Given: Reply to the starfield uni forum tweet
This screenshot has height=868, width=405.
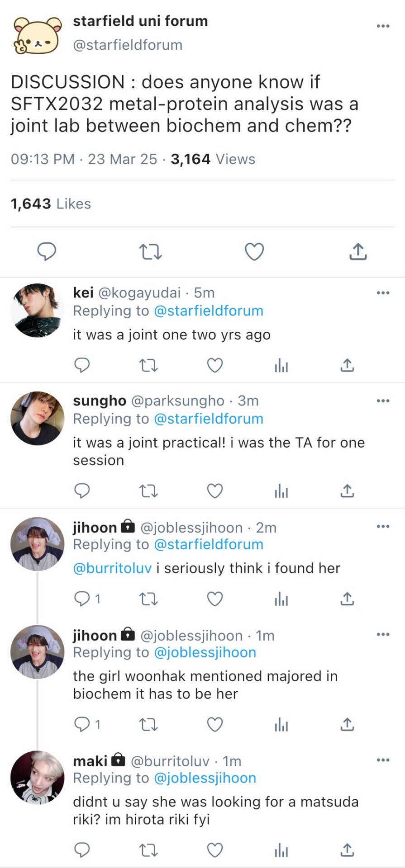Looking at the screenshot, I should (x=46, y=252).
